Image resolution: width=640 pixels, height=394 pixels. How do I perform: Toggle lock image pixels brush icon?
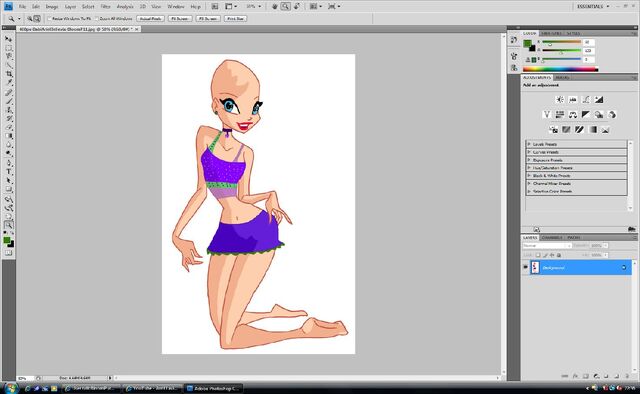tap(545, 255)
